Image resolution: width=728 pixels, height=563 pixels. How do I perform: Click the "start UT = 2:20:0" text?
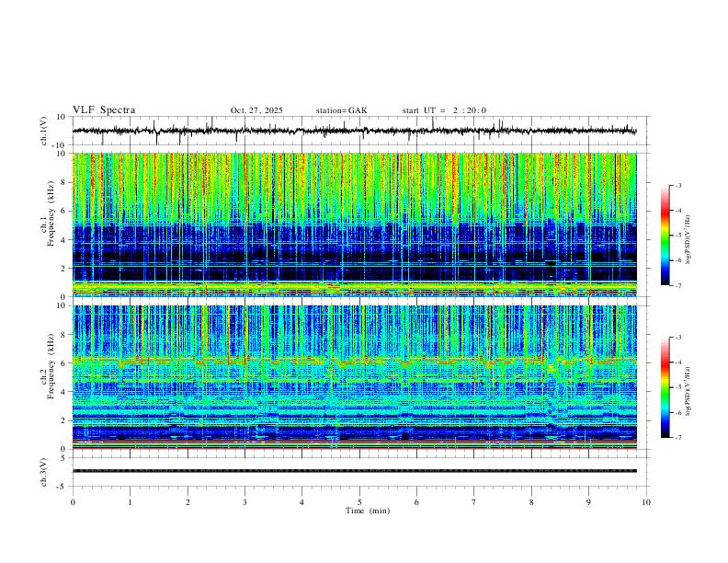(x=444, y=110)
